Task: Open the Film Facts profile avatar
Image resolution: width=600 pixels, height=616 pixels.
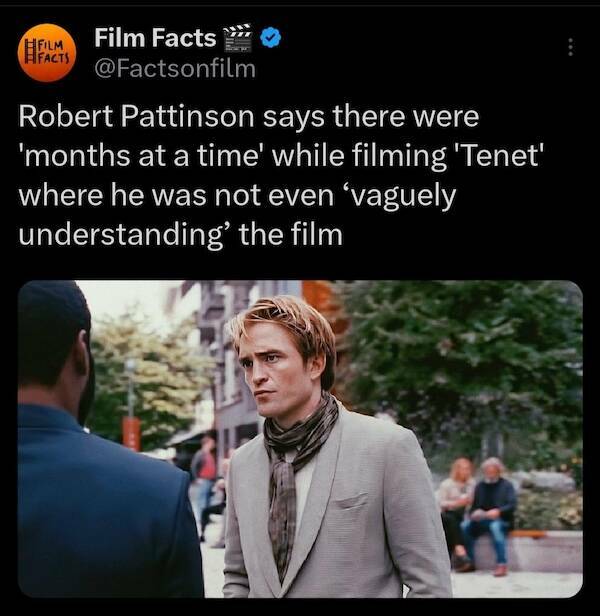Action: [46, 53]
